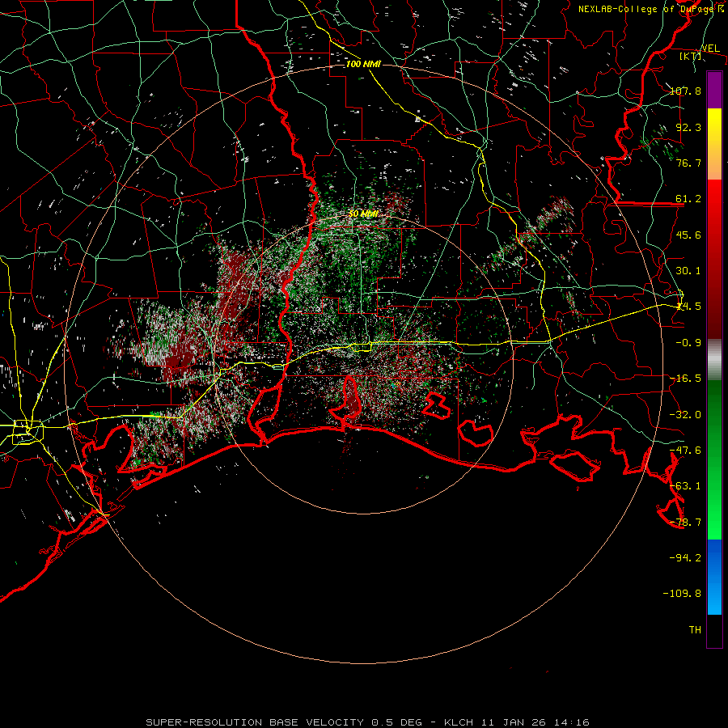Select the -63.1 velocity scale value

point(685,486)
